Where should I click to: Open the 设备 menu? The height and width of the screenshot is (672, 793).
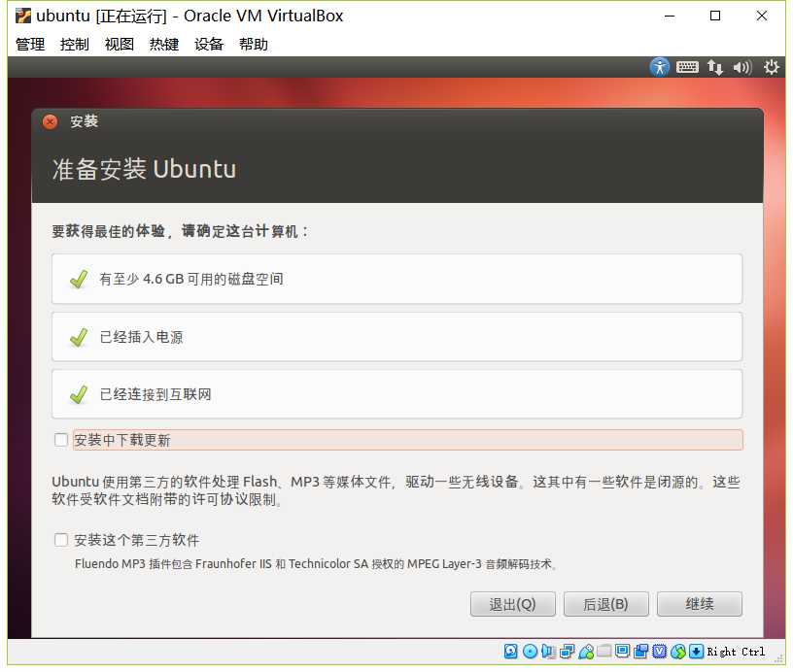coord(209,45)
